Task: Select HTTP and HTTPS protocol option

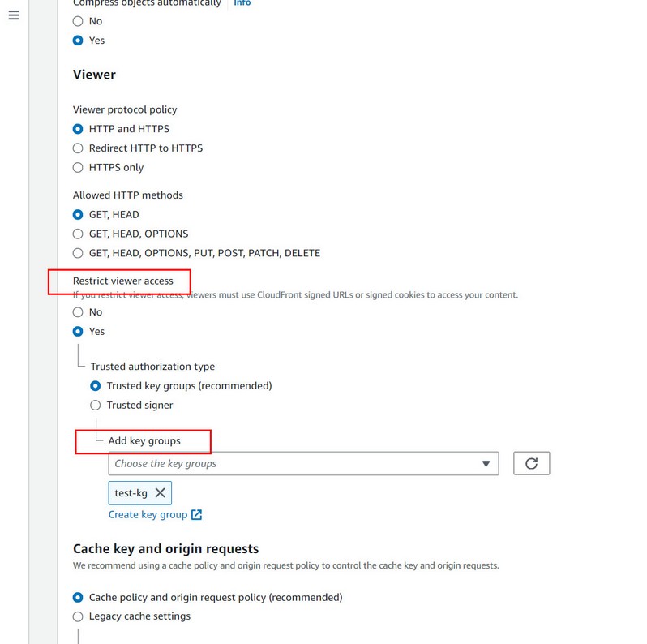Action: 78,129
